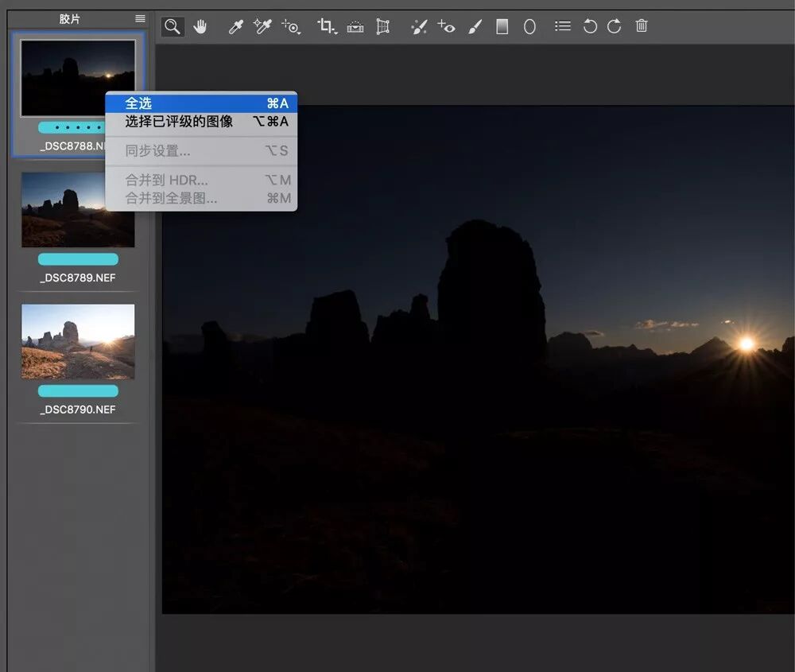Image resolution: width=795 pixels, height=672 pixels.
Task: Select the Graduated Filter tool
Action: pos(502,26)
